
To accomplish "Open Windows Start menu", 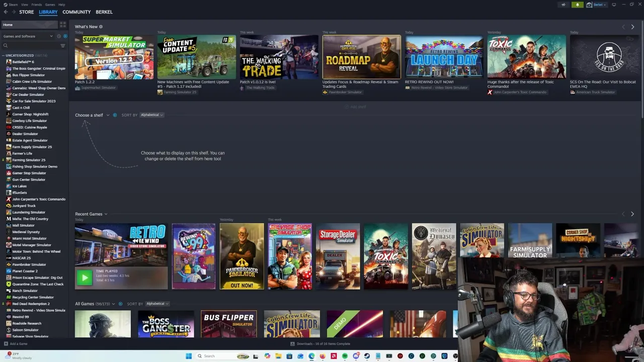I will [189, 356].
